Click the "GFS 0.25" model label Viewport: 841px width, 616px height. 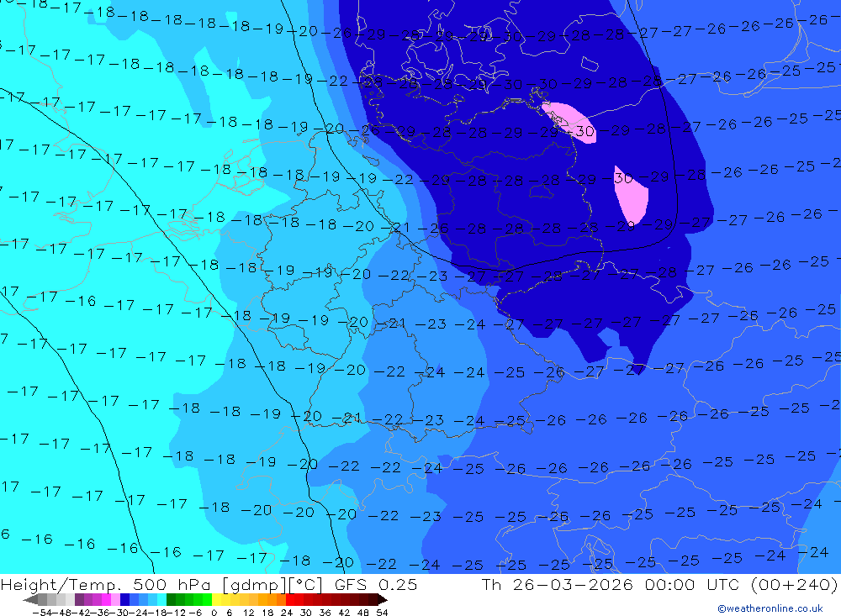376,584
